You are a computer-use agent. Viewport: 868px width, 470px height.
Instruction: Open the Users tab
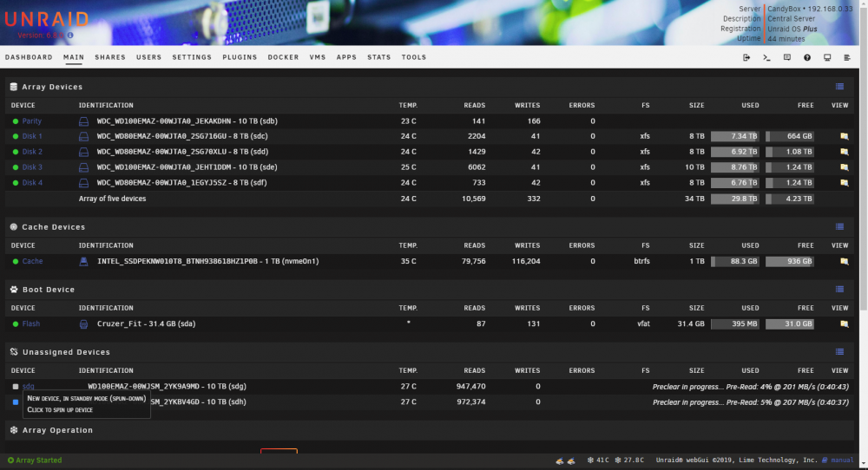[149, 57]
